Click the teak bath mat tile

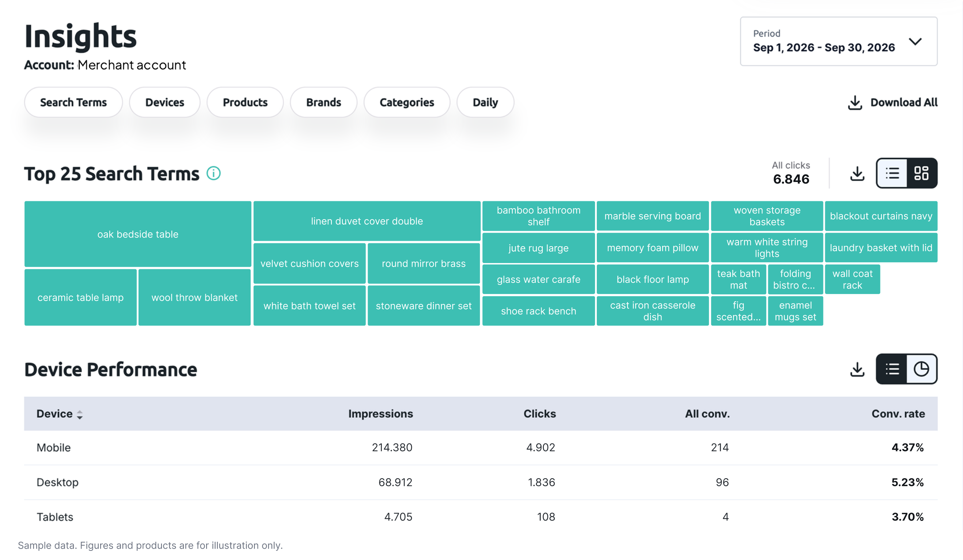coord(739,279)
